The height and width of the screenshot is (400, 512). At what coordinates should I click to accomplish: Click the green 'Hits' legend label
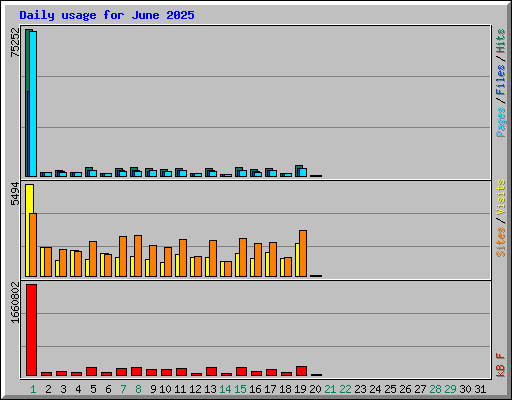coord(501,41)
